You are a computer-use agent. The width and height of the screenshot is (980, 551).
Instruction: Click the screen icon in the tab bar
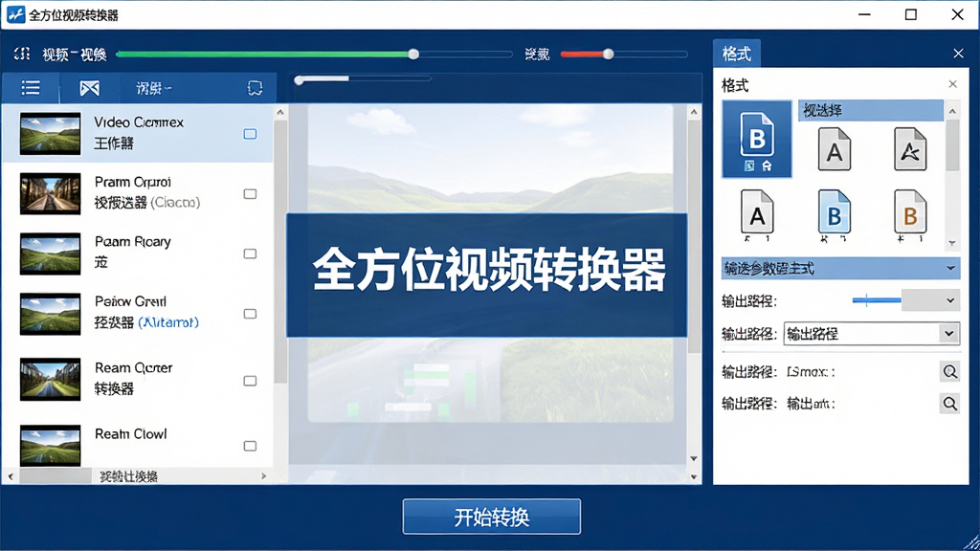pyautogui.click(x=255, y=88)
